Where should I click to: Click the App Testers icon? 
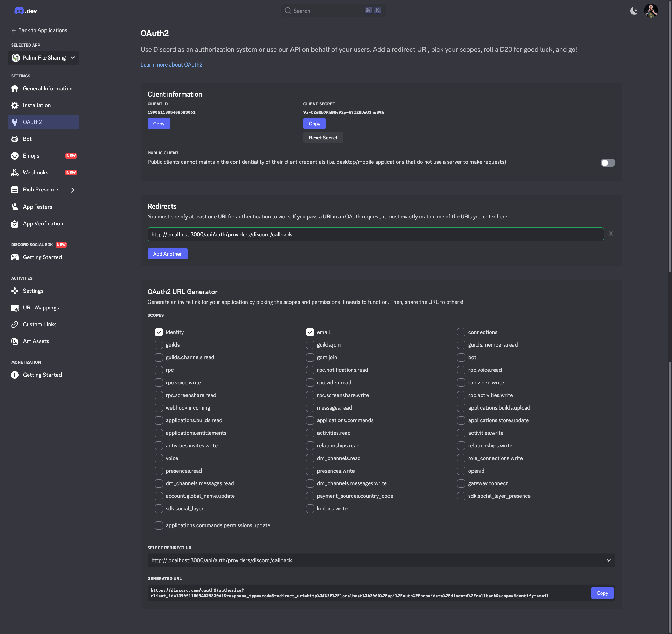click(x=15, y=207)
